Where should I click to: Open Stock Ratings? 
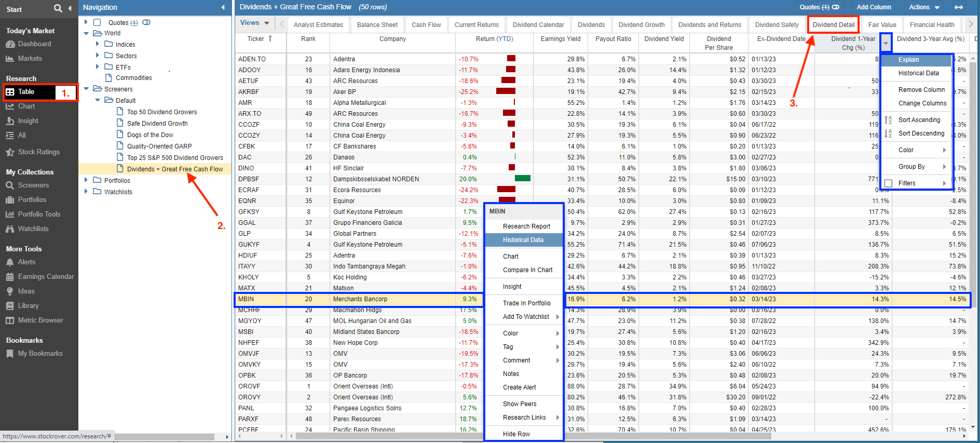(38, 152)
